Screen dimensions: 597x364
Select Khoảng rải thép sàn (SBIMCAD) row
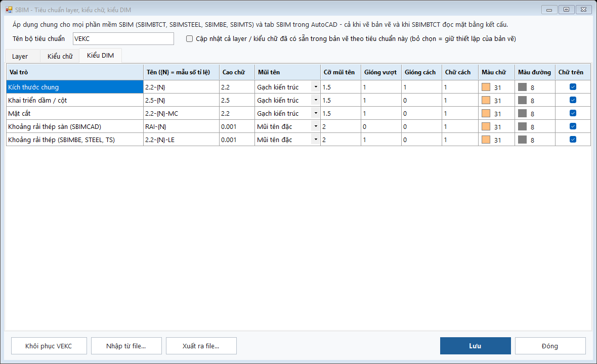[x=75, y=126]
